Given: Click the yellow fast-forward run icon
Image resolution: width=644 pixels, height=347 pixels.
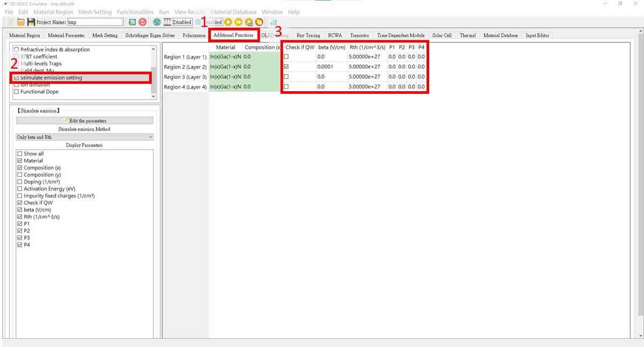Looking at the screenshot, I should pyautogui.click(x=238, y=22).
